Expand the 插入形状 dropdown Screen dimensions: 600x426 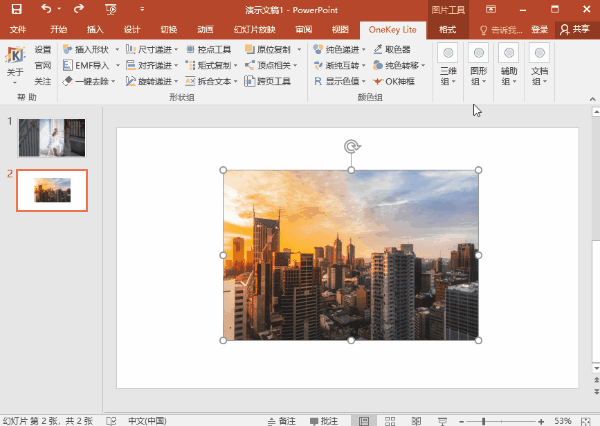(x=116, y=49)
